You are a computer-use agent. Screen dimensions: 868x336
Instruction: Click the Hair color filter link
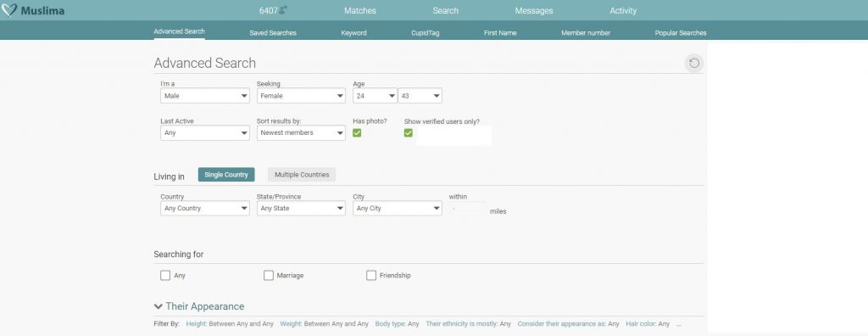click(641, 324)
